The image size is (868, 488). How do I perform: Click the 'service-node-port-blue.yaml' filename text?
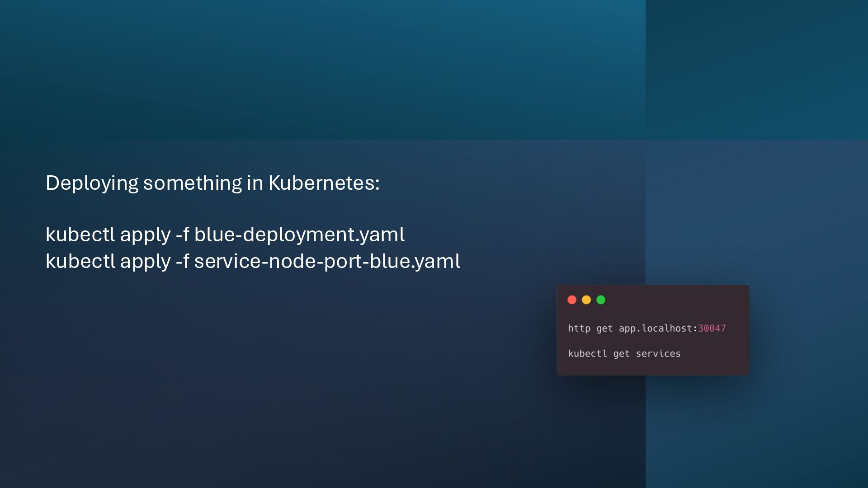point(327,261)
